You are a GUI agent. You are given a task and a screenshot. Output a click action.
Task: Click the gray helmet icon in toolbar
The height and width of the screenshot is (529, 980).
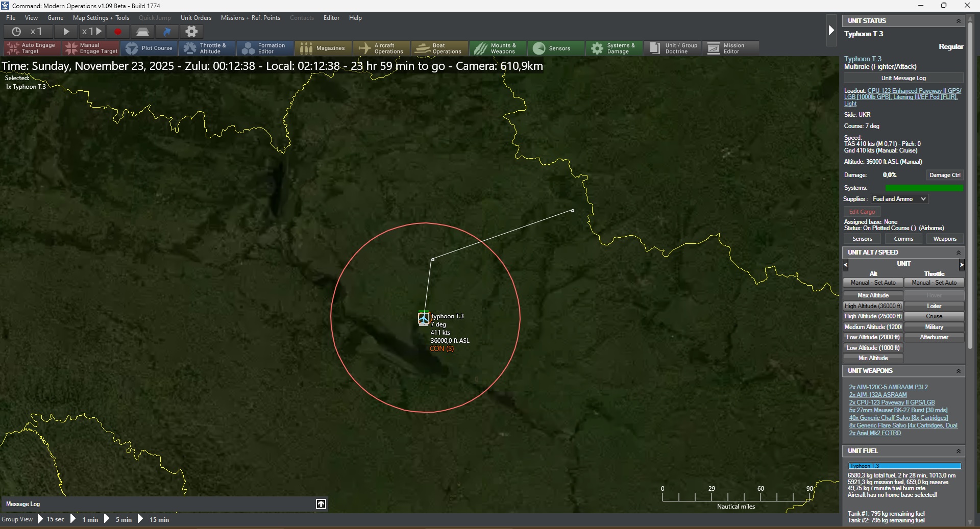tap(142, 32)
